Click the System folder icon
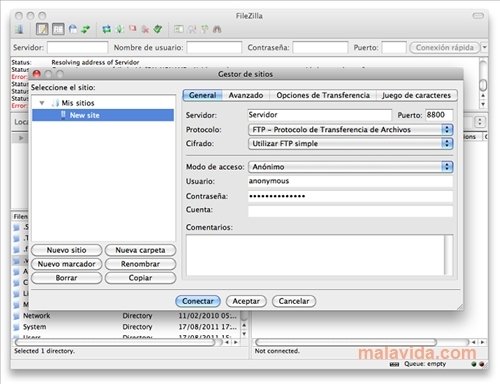This screenshot has width=500, height=384. 16,327
